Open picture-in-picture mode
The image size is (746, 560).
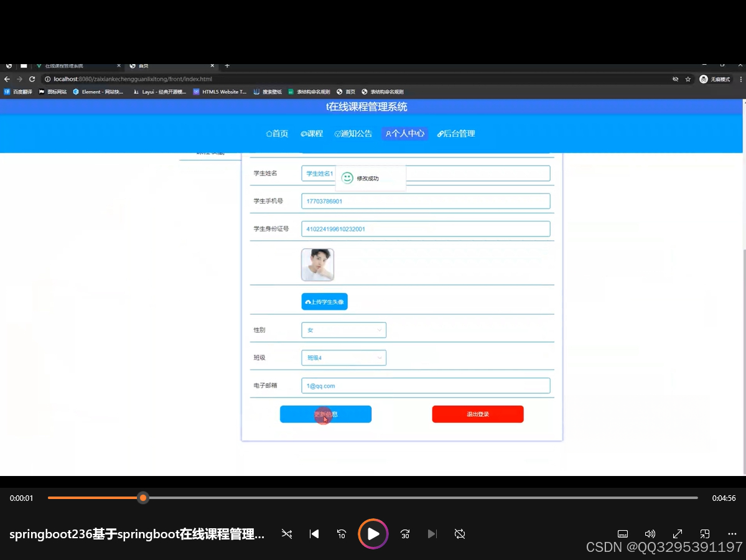[x=704, y=533]
